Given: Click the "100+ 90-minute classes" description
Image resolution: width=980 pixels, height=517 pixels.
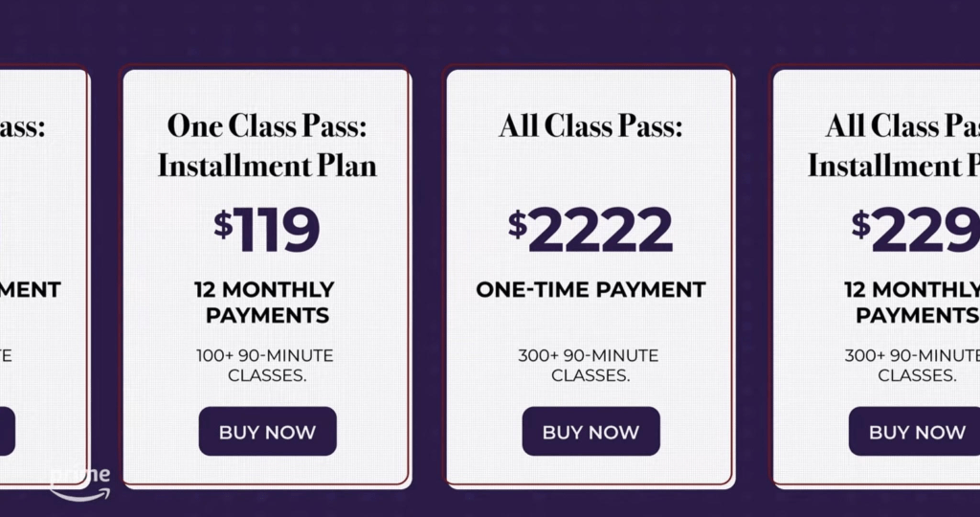Looking at the screenshot, I should 265,365.
